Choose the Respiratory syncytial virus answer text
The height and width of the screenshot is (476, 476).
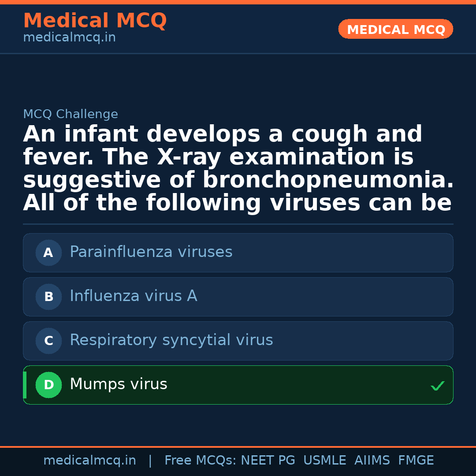pos(171,340)
